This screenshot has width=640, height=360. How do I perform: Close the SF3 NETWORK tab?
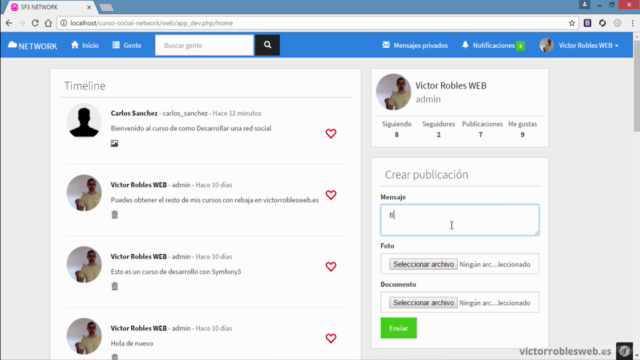(89, 7)
